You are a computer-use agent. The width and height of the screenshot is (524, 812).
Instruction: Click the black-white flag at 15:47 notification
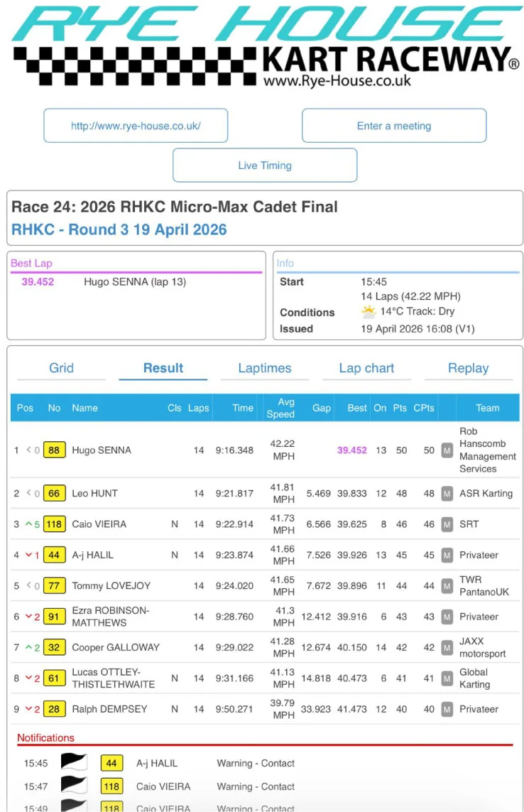[x=74, y=786]
